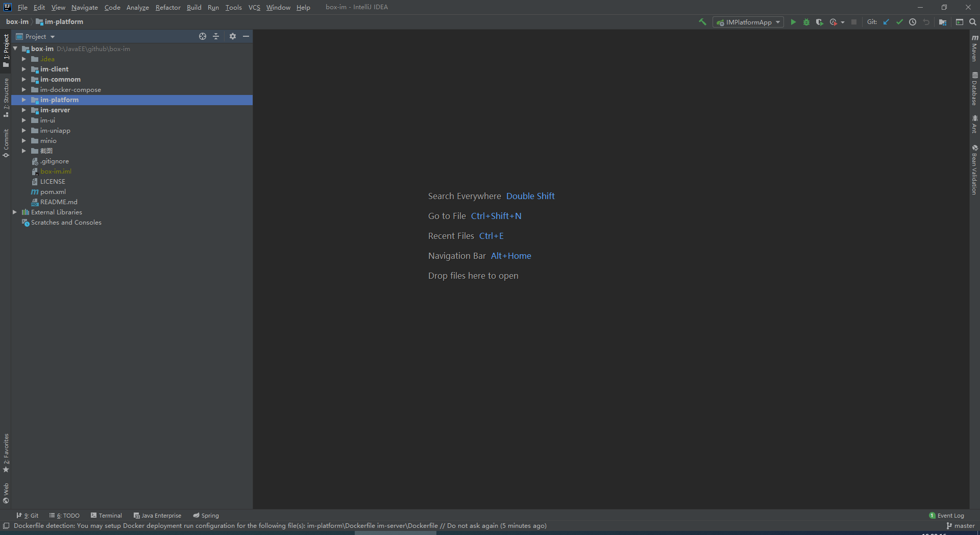Run with Coverage shield icon
Image resolution: width=980 pixels, height=535 pixels.
820,22
